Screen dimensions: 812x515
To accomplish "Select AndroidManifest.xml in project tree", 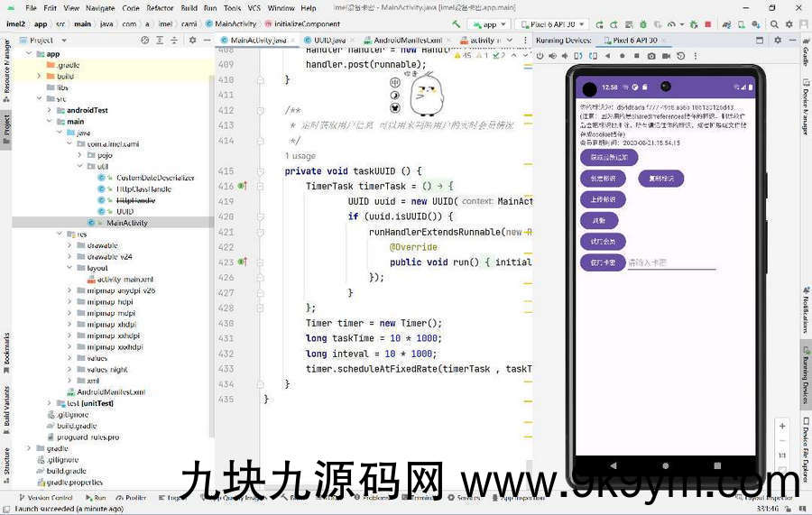I will click(x=111, y=392).
